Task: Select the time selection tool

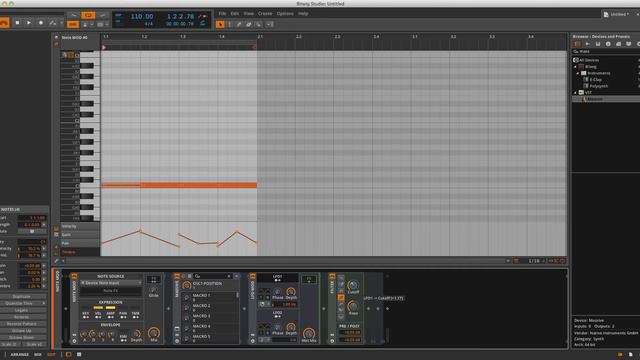Action: [x=230, y=24]
